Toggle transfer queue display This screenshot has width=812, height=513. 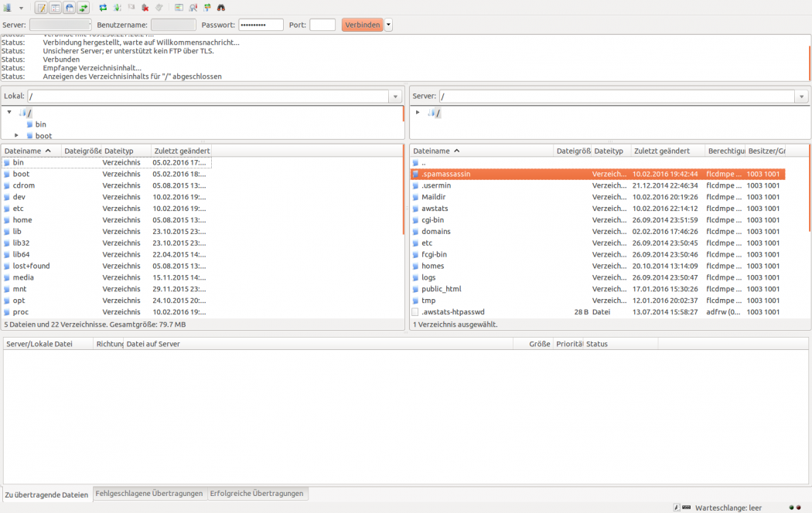click(x=83, y=8)
